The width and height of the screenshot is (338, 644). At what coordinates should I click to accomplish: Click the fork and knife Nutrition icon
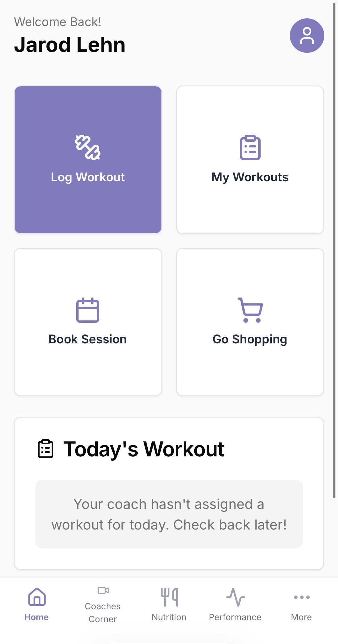click(x=169, y=597)
